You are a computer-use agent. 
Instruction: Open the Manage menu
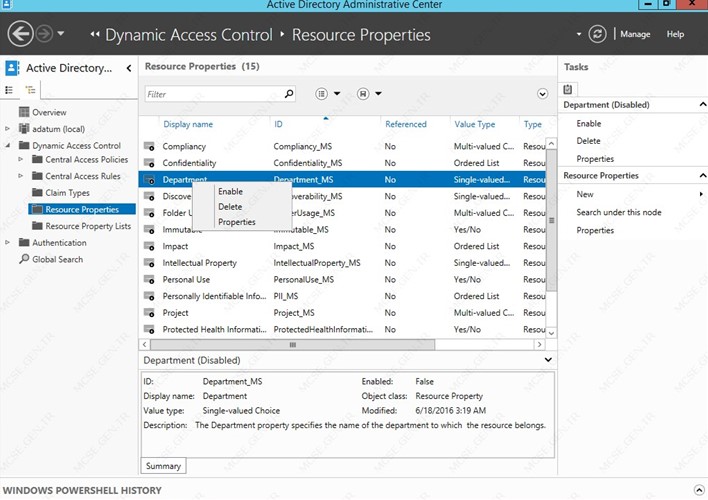click(635, 34)
